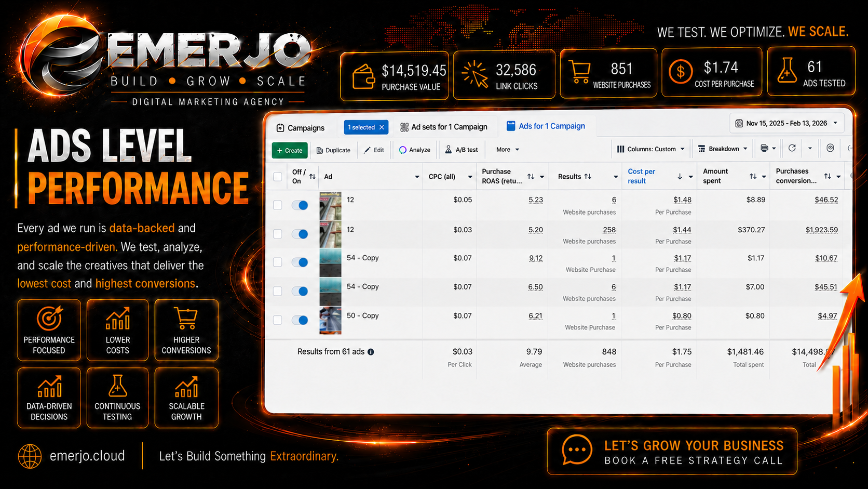The image size is (868, 489).
Task: Click sort arrows on Amount spent column
Action: pyautogui.click(x=753, y=177)
